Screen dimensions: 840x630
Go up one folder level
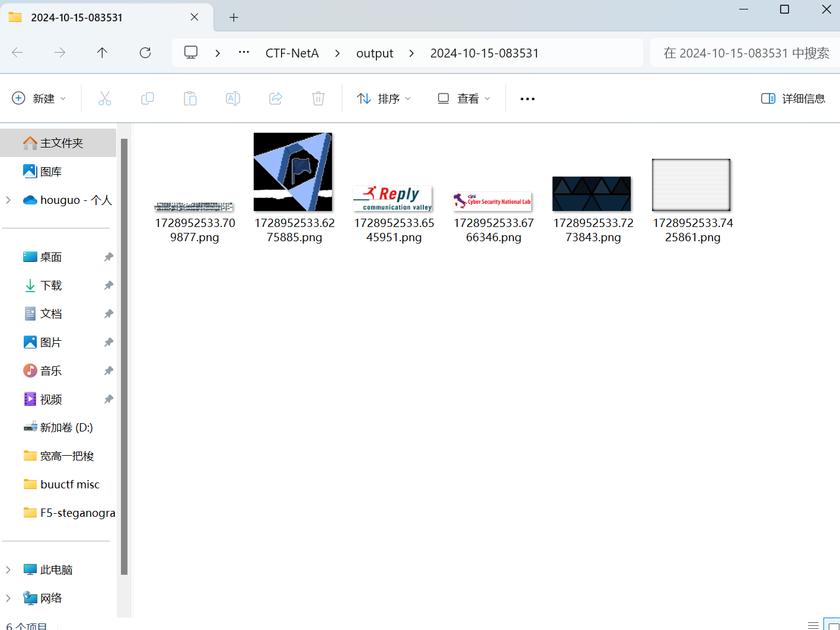(x=102, y=53)
